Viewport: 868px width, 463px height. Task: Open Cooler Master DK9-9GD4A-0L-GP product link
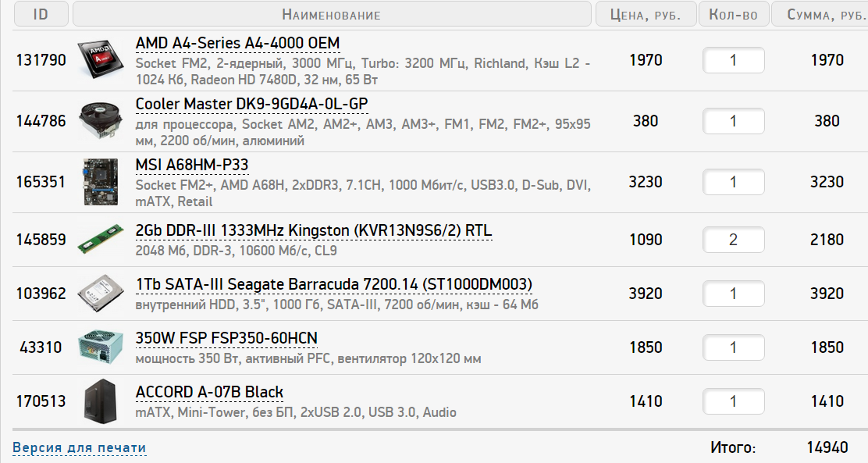click(x=251, y=104)
